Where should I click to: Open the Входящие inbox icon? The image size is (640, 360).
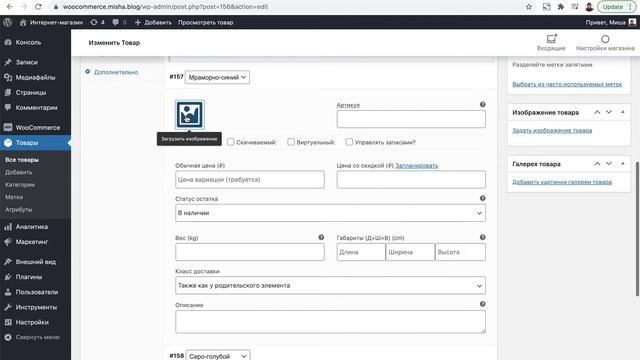click(x=551, y=42)
